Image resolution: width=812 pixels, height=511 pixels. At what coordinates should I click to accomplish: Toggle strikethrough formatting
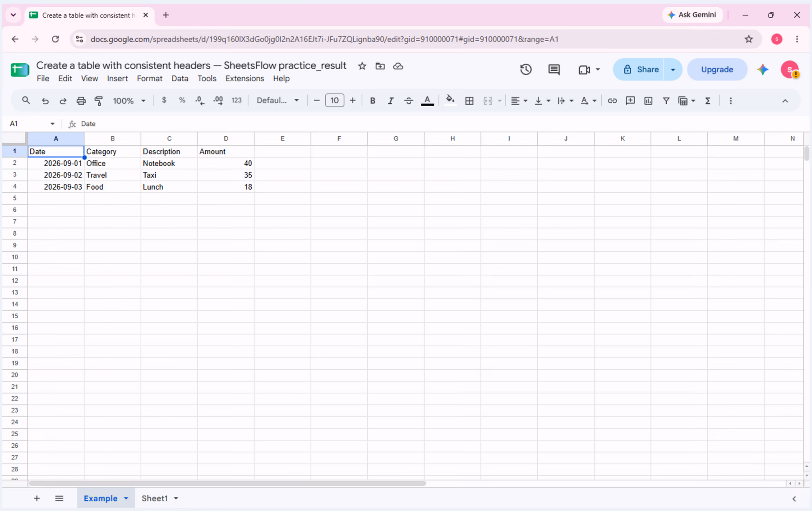[x=409, y=101]
